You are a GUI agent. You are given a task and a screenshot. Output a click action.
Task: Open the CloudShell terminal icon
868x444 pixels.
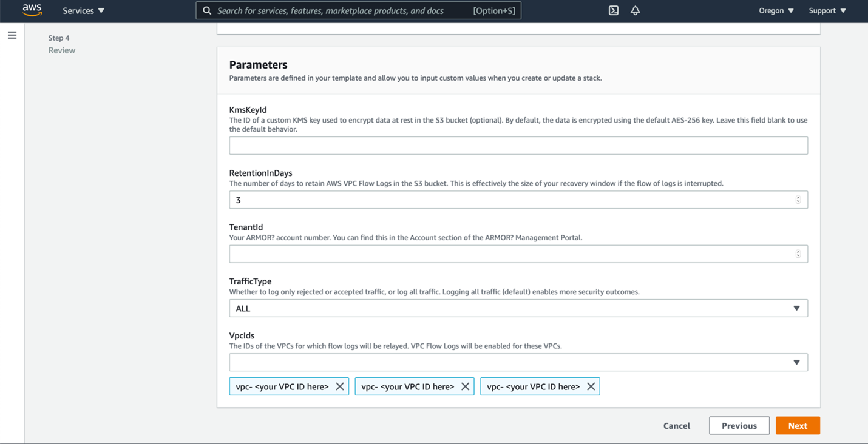point(614,10)
